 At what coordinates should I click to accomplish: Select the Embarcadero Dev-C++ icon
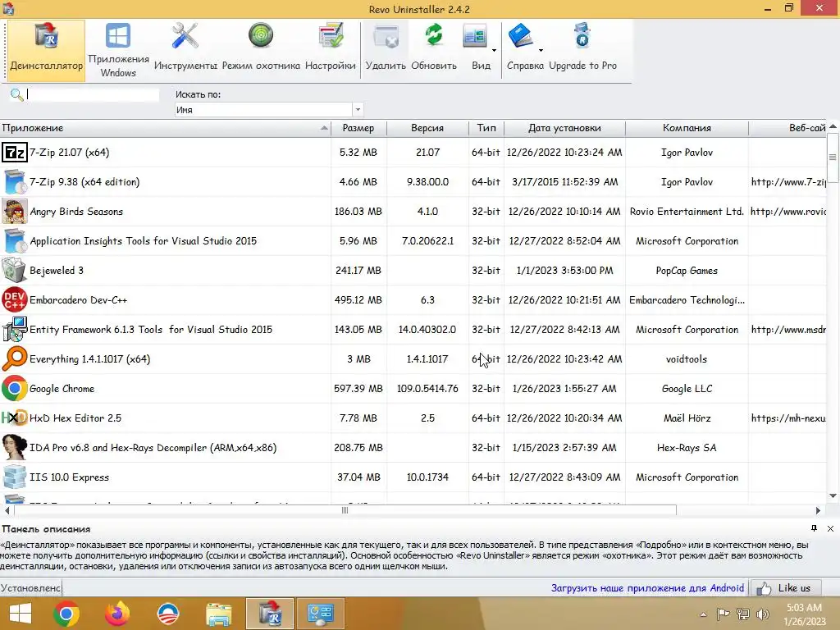point(14,299)
